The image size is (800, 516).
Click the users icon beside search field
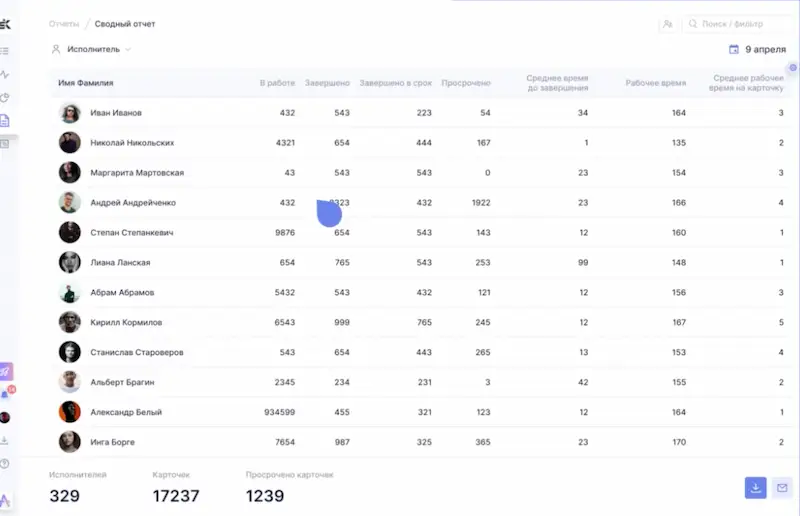667,23
